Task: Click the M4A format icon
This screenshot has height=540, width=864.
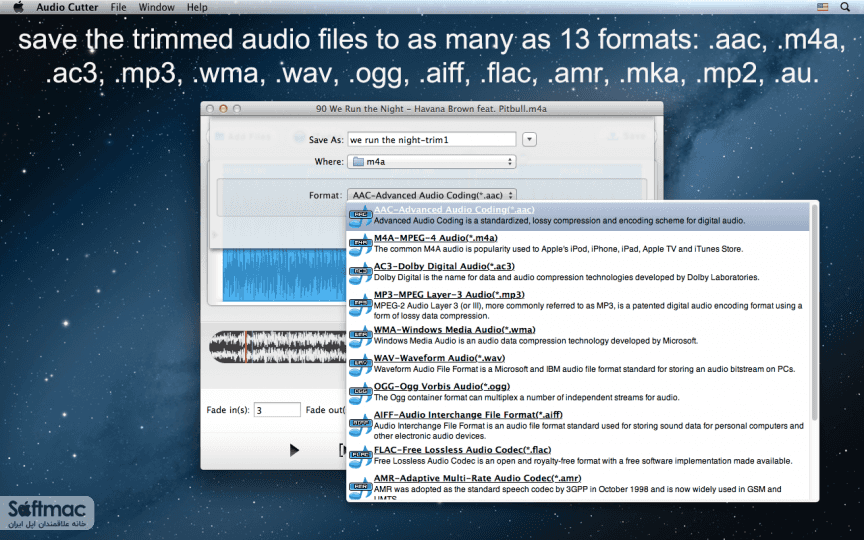Action: point(360,244)
